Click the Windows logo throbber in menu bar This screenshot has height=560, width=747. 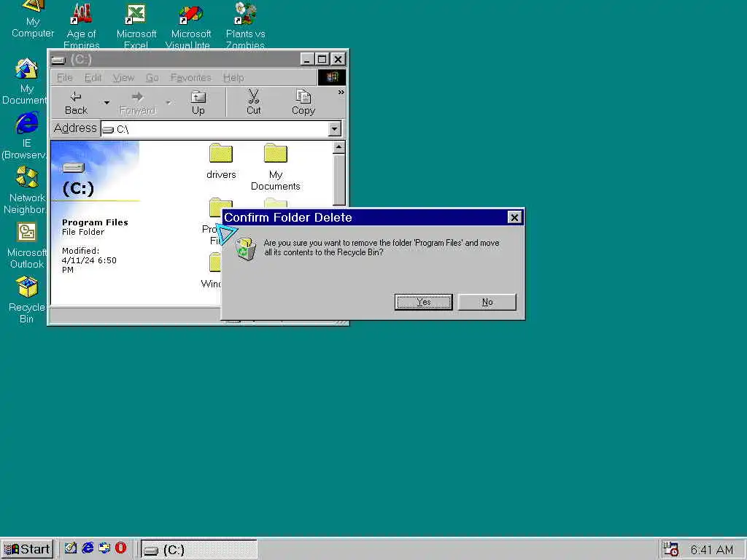[x=332, y=77]
